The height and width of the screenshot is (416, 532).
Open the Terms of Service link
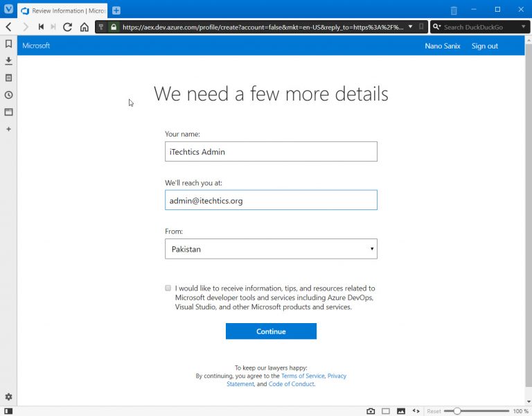(x=303, y=376)
